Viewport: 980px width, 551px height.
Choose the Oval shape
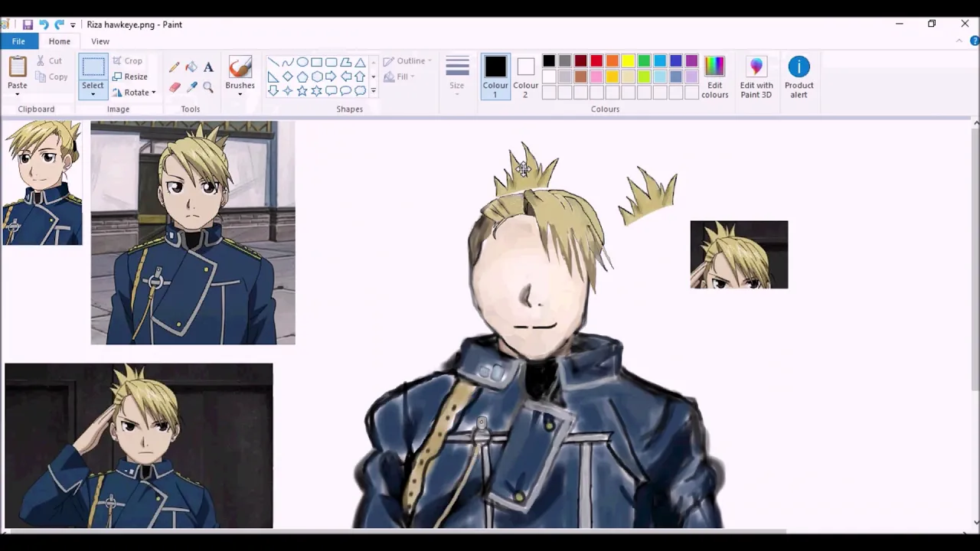coord(302,63)
